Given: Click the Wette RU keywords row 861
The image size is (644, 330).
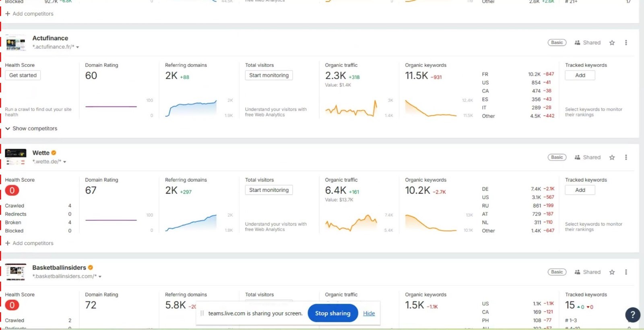Looking at the screenshot, I should [x=518, y=206].
